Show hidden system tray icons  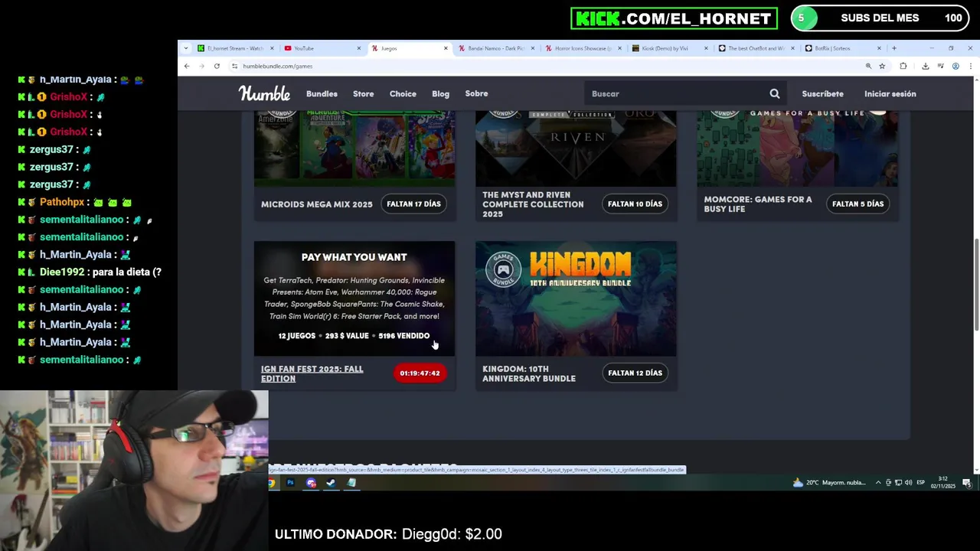click(x=878, y=483)
